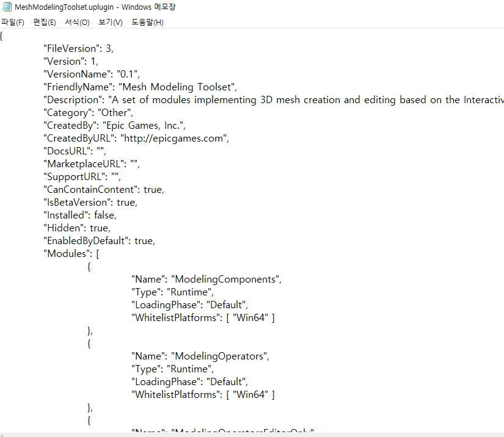Click "LoadingPhase": "Default" line under ModelingComponents

(x=189, y=305)
